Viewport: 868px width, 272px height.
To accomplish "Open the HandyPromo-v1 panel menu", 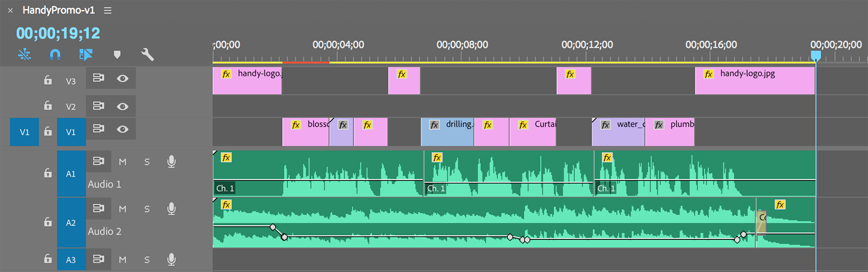I will (108, 10).
